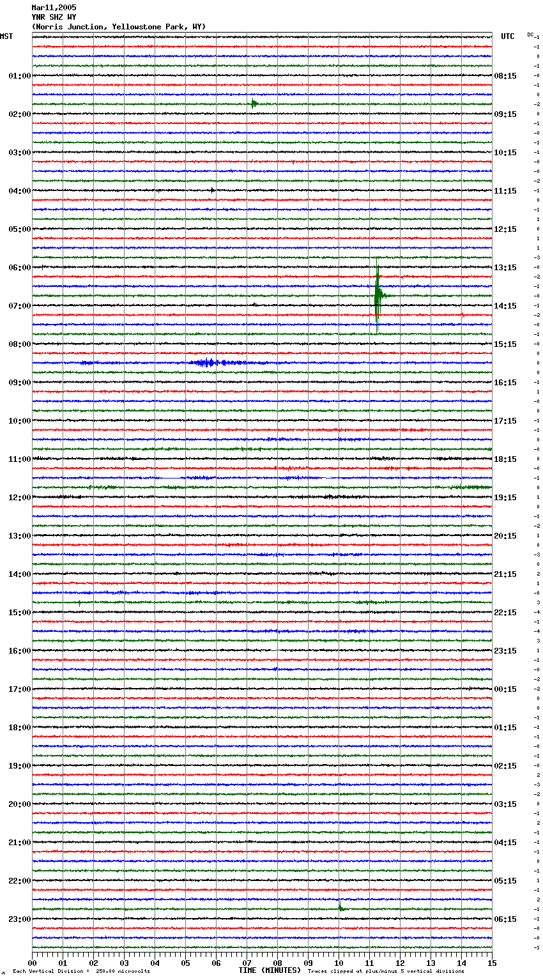Click the MST column header
543x980 pixels.
(6, 36)
